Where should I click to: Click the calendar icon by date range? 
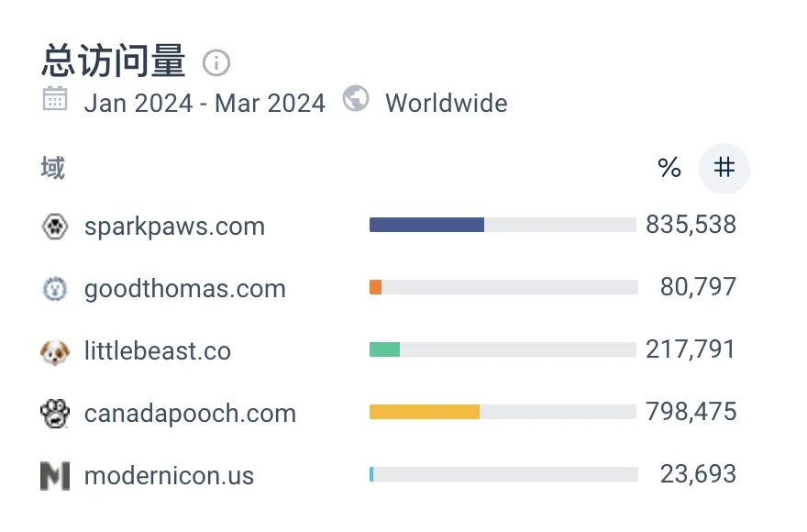(55, 100)
